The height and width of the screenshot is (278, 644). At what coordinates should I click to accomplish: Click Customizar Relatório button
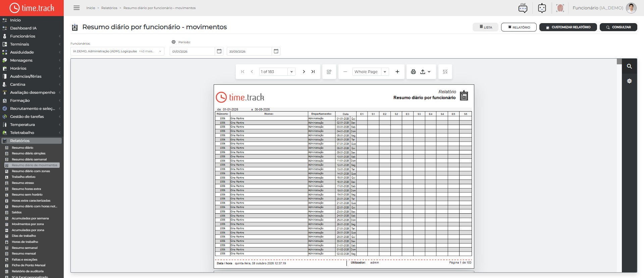568,27
